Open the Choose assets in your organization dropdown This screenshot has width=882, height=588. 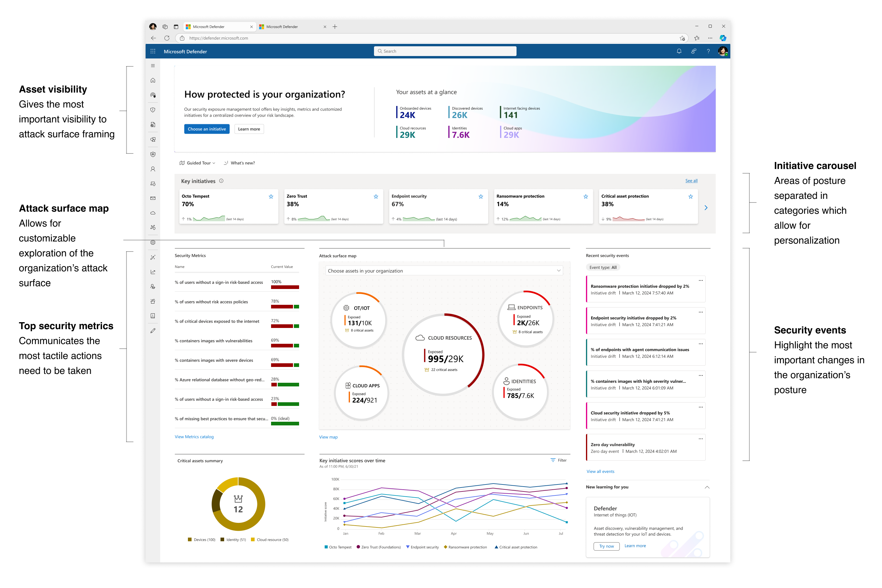click(x=444, y=271)
